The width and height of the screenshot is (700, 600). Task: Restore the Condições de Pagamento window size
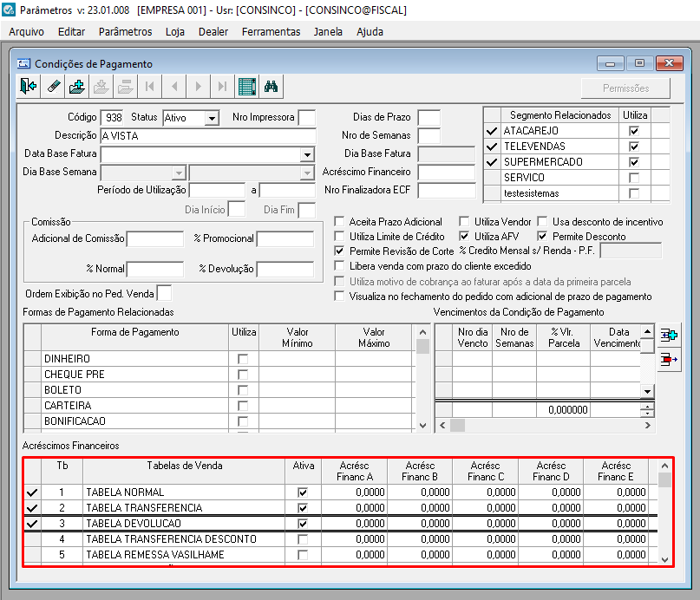point(639,63)
